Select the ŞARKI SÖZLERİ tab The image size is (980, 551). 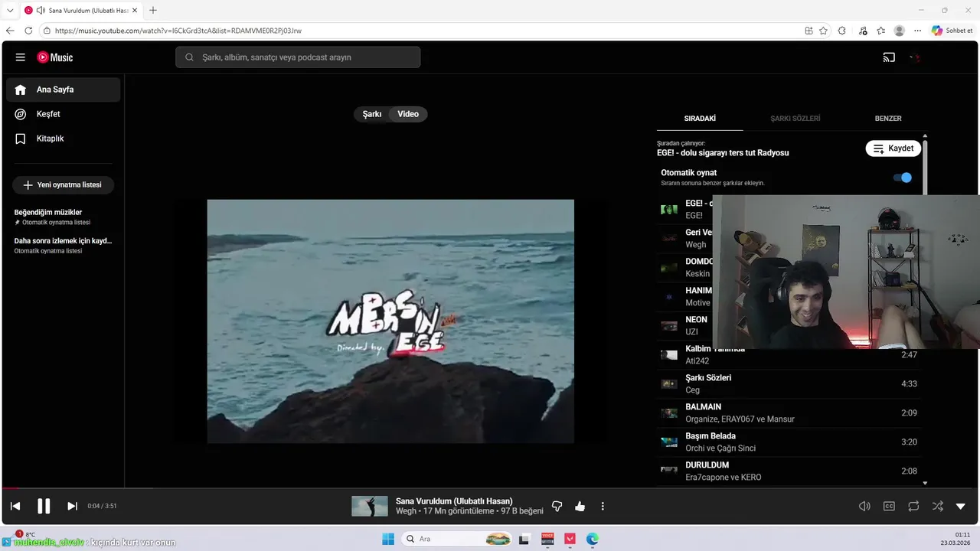795,119
